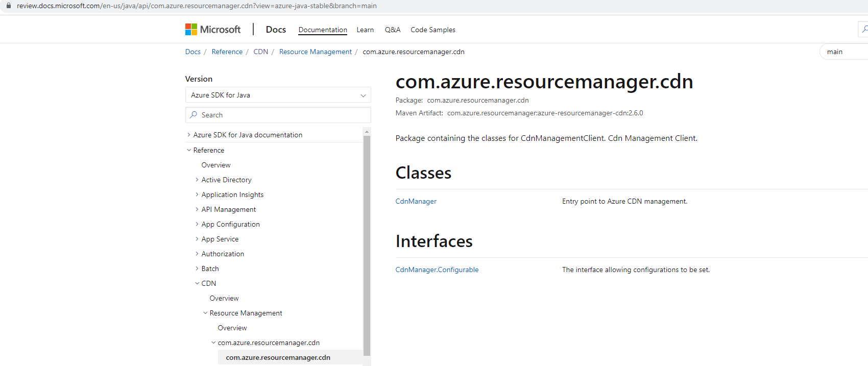Click the search magnifier icon in header

(864, 30)
